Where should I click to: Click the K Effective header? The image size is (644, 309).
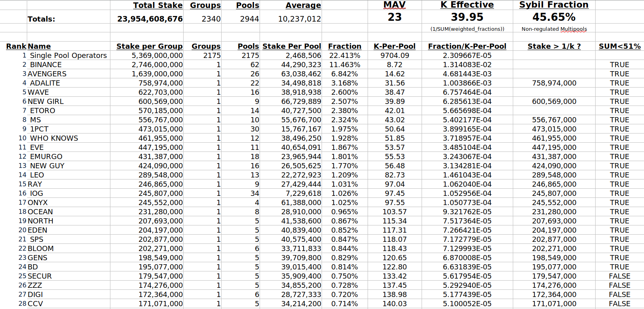(467, 5)
